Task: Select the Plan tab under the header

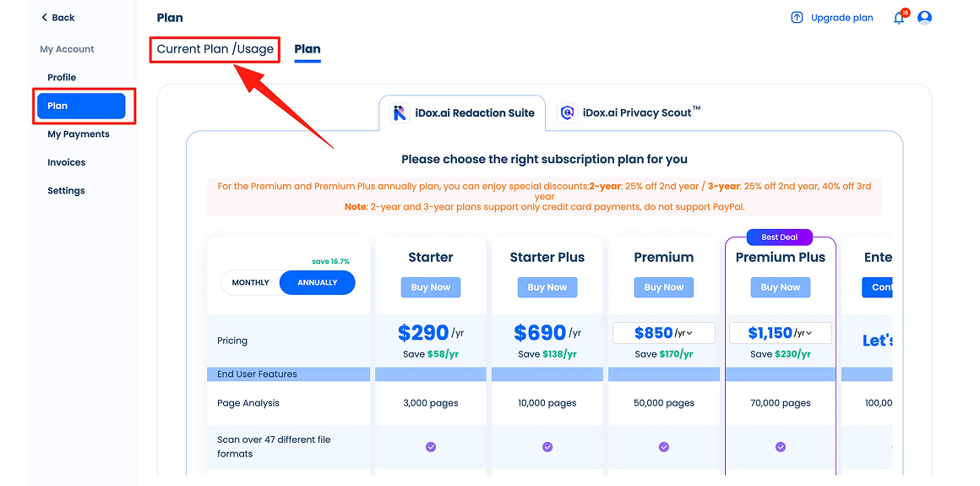Action: pos(308,49)
